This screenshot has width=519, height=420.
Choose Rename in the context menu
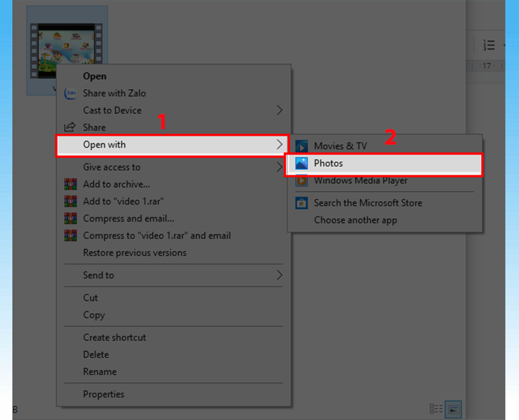[x=100, y=372]
